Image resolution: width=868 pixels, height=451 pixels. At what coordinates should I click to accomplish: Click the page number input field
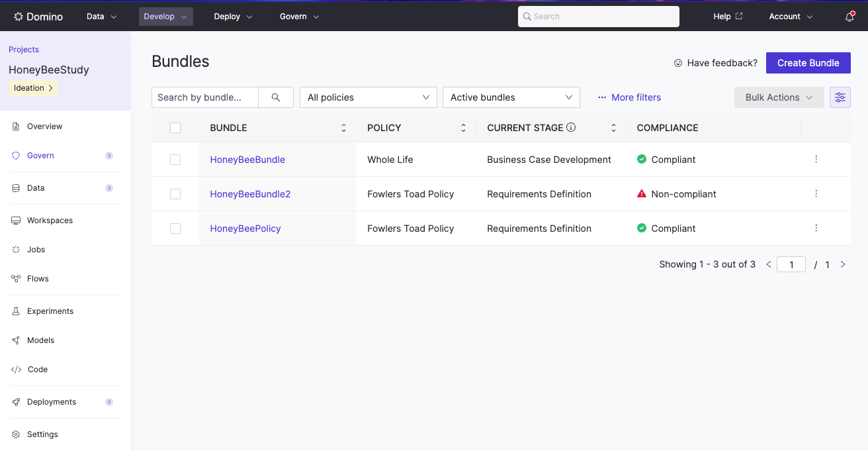click(x=791, y=265)
